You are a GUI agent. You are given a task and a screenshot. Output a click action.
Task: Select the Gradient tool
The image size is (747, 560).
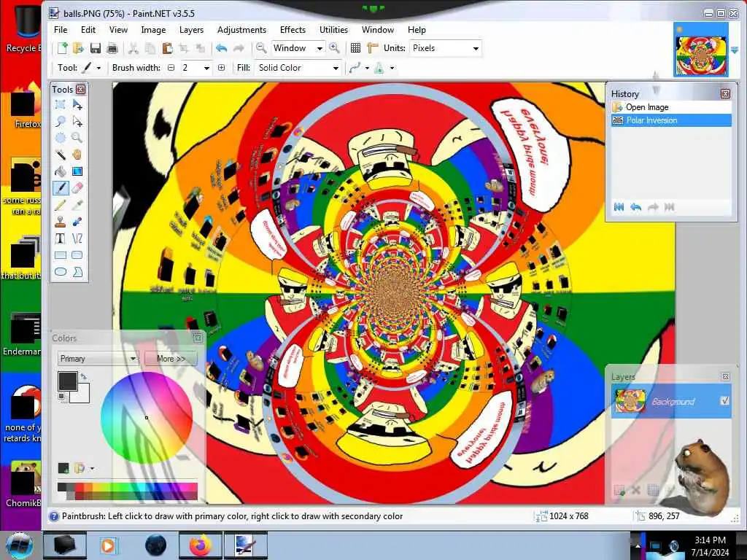click(77, 171)
